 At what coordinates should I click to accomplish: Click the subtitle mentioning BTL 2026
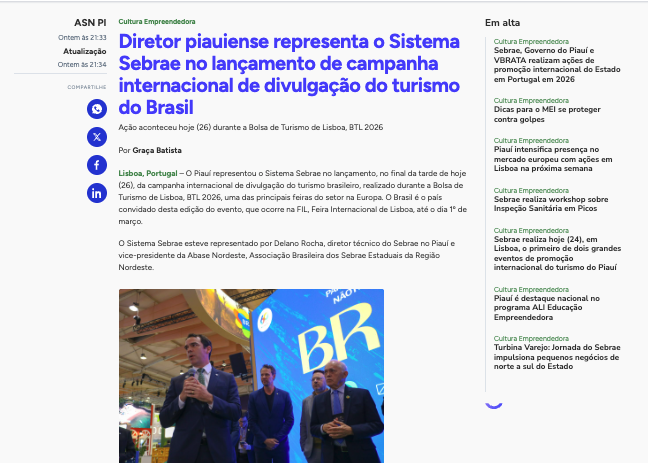251,127
